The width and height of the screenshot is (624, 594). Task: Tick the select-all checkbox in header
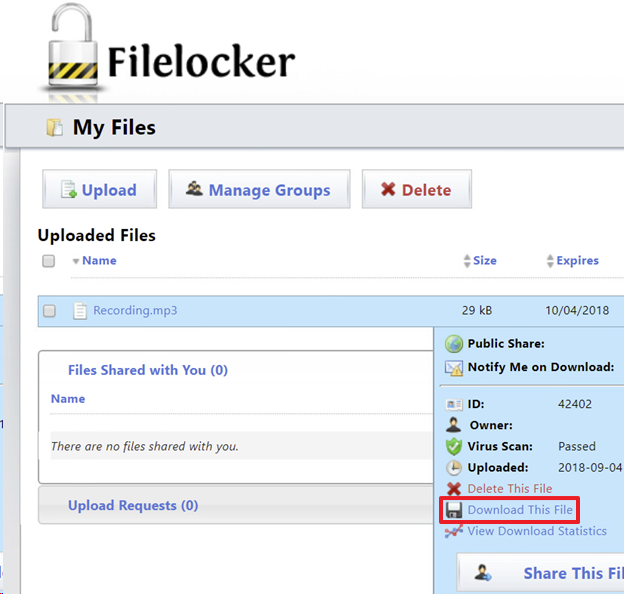click(48, 261)
